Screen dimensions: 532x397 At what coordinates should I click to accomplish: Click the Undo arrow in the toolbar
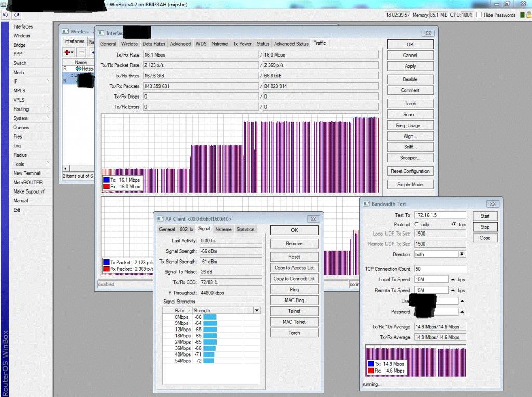click(6, 15)
